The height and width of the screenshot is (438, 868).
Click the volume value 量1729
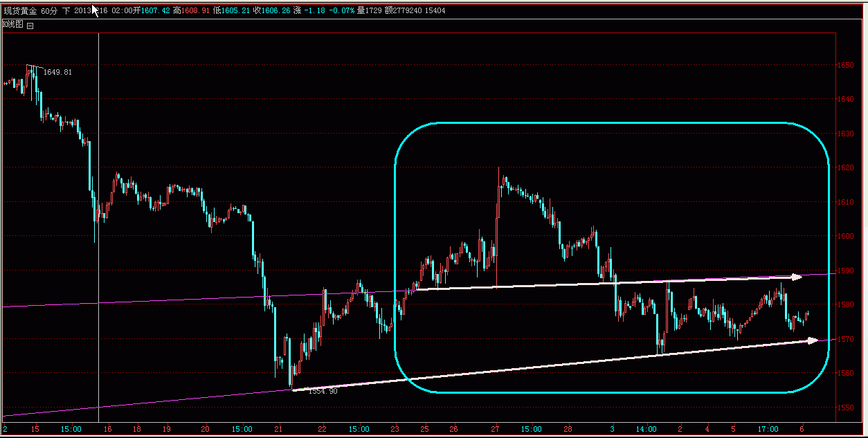pos(370,10)
